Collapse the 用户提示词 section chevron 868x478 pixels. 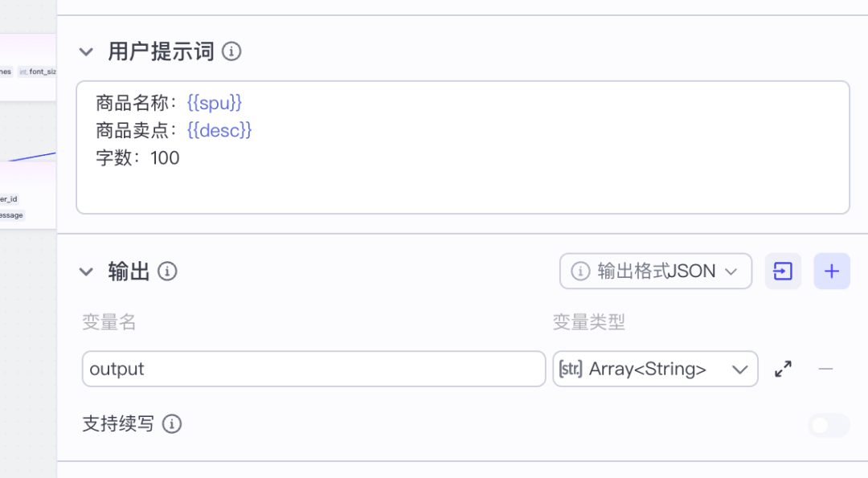[x=86, y=52]
